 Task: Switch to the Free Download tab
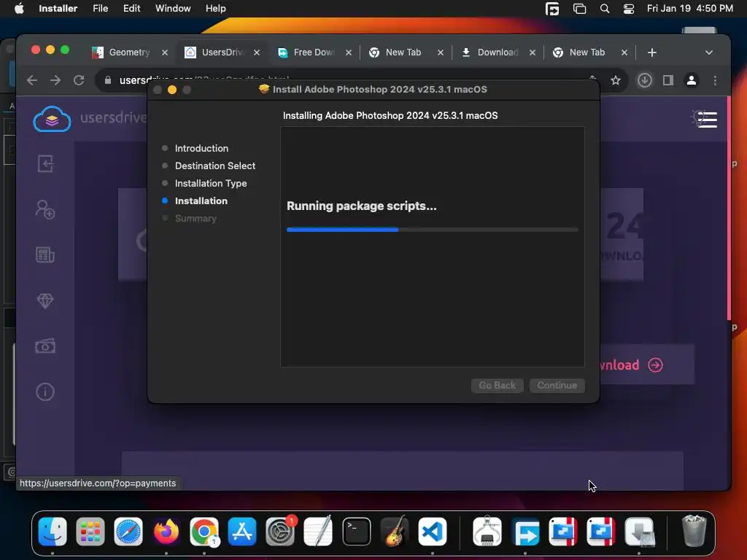point(314,52)
